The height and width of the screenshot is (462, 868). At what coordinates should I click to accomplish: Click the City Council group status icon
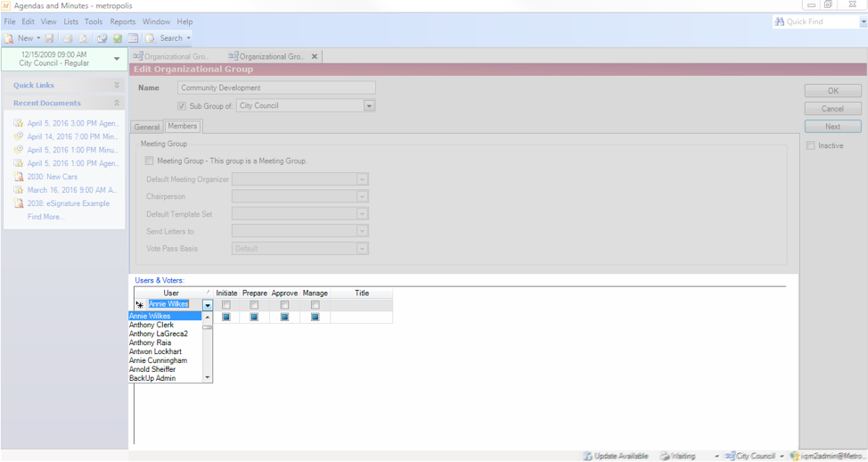point(730,456)
